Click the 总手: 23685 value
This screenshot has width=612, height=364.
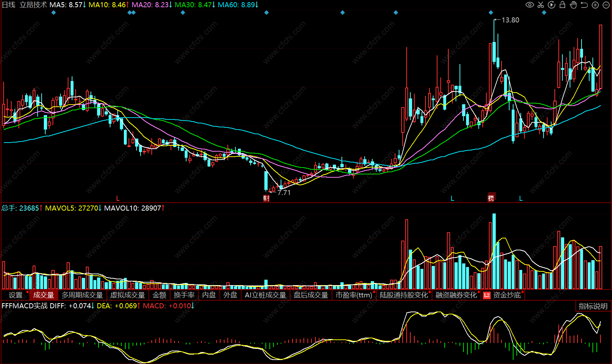pyautogui.click(x=22, y=208)
